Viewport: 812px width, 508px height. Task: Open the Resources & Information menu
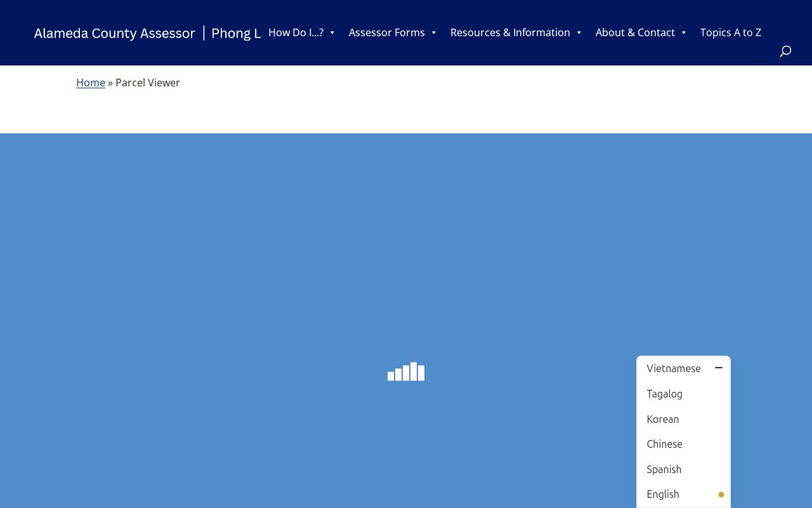point(510,32)
